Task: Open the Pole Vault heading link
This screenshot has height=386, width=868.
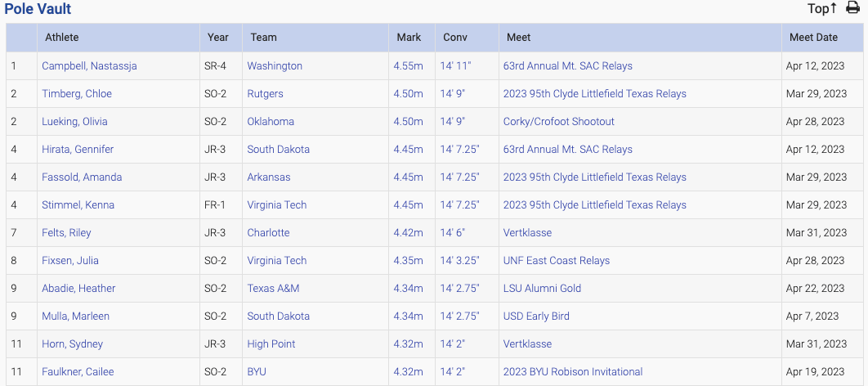Action: (x=38, y=9)
